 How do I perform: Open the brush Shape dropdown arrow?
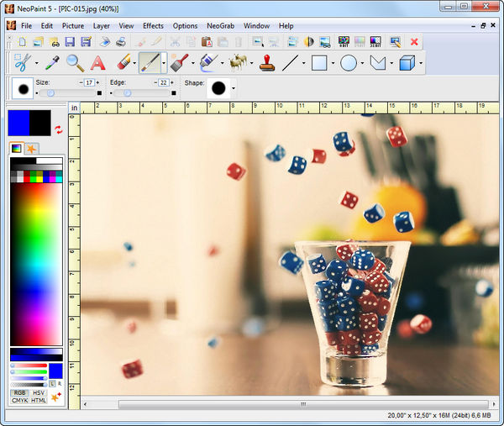tap(233, 88)
